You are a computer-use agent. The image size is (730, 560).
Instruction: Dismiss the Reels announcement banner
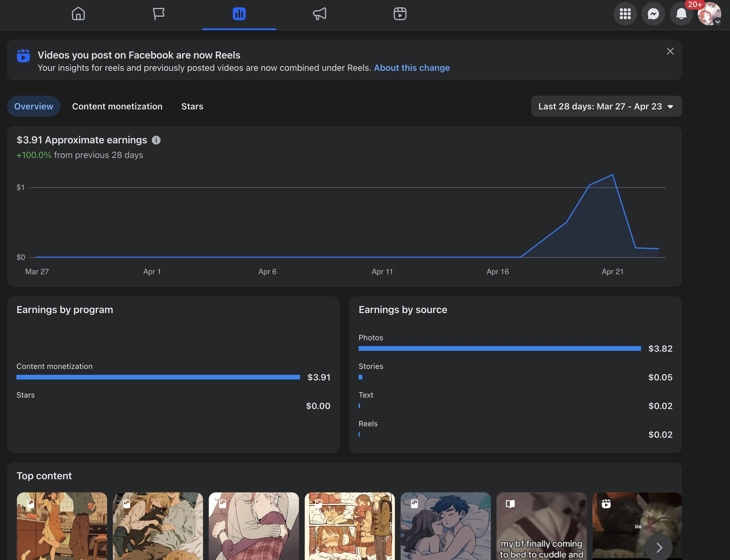(x=670, y=51)
